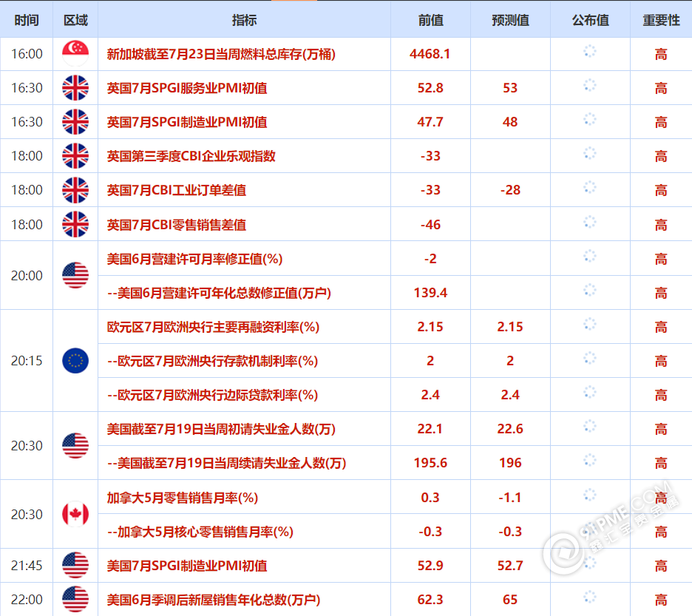Click US flag in the 21:45 row

click(75, 565)
